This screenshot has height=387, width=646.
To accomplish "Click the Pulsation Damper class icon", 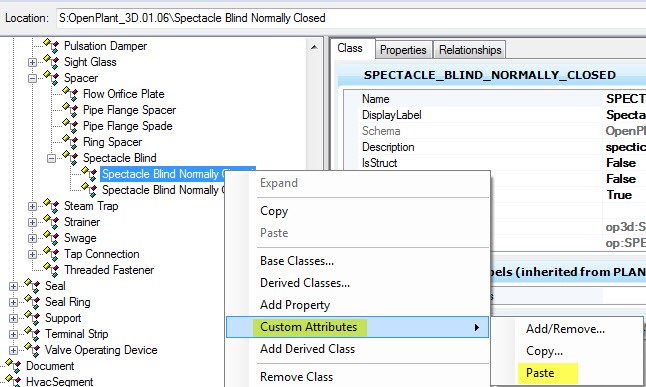I will (x=51, y=46).
